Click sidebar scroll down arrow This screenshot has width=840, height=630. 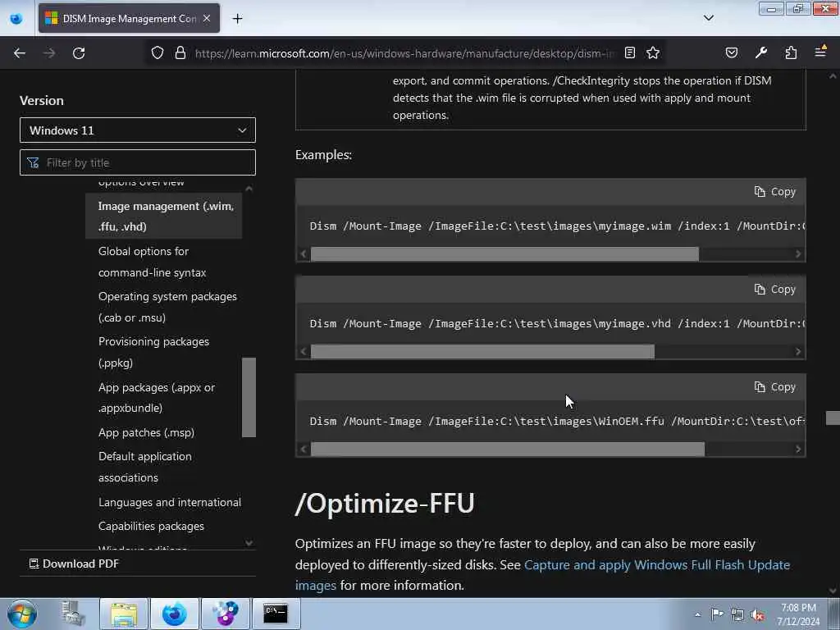pos(249,543)
